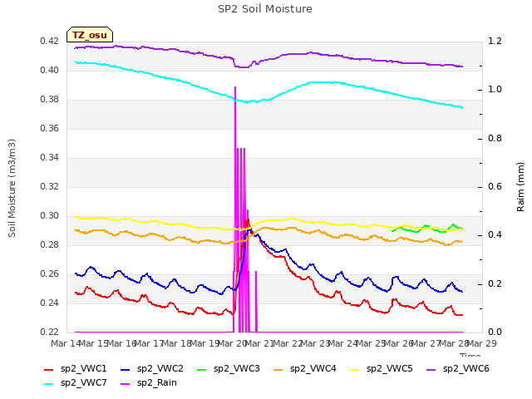Image resolution: width=532 pixels, height=399 pixels.
Task: Click the SP2 Soil Moisture chart title
Action: pos(265,9)
